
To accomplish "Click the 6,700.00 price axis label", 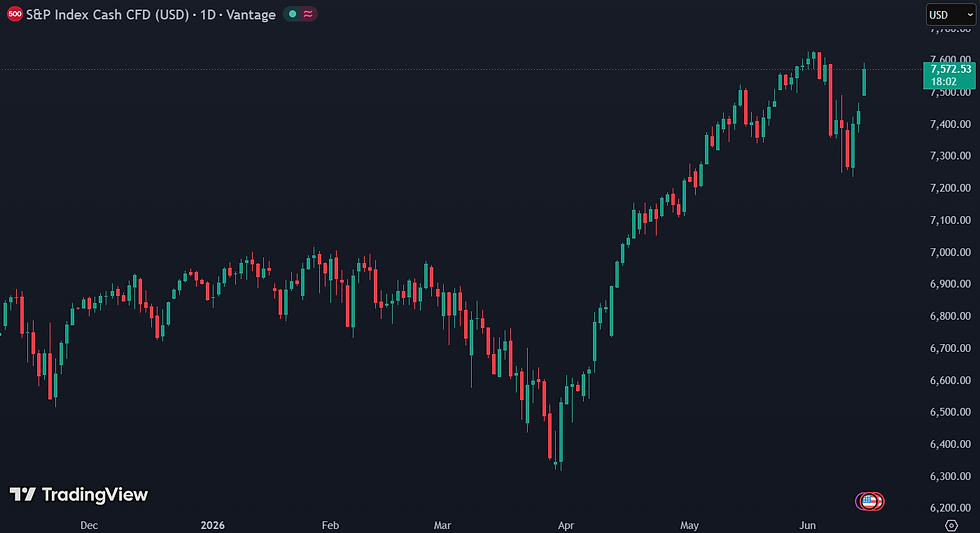I will coord(950,347).
